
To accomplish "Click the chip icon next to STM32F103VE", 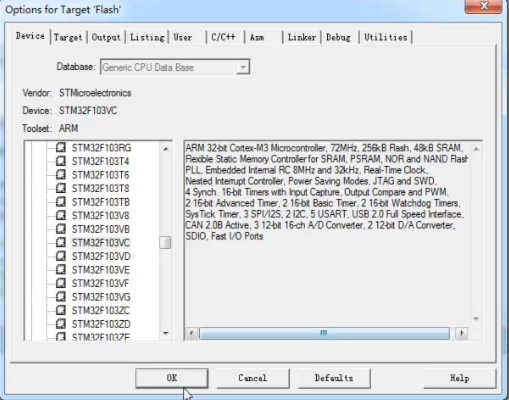I will [x=61, y=270].
